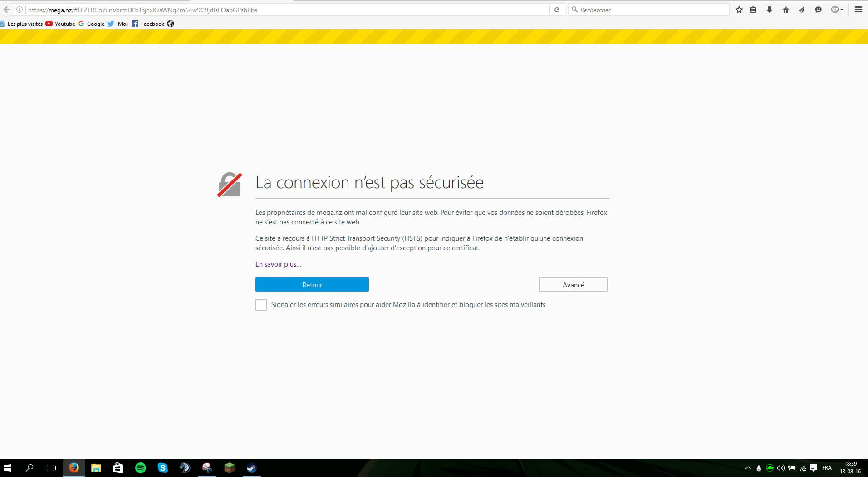The image size is (868, 477).
Task: Click the globe bookmark icon
Action: pyautogui.click(x=171, y=24)
